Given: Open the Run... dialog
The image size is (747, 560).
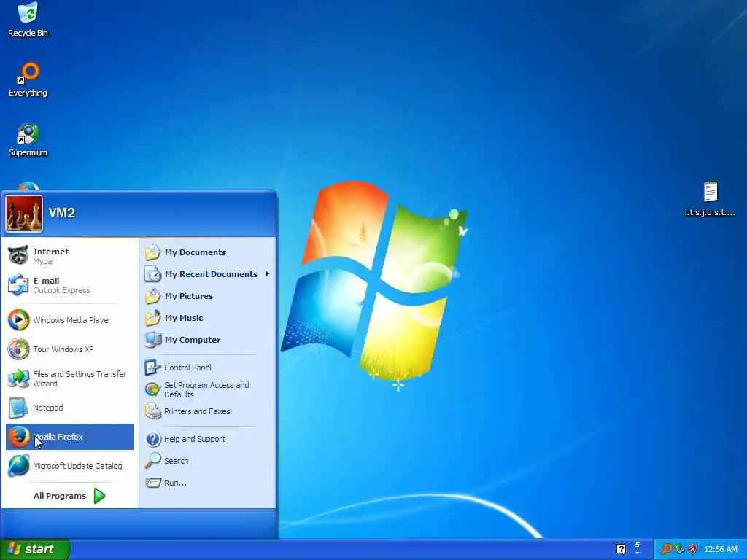Looking at the screenshot, I should coord(207,483).
